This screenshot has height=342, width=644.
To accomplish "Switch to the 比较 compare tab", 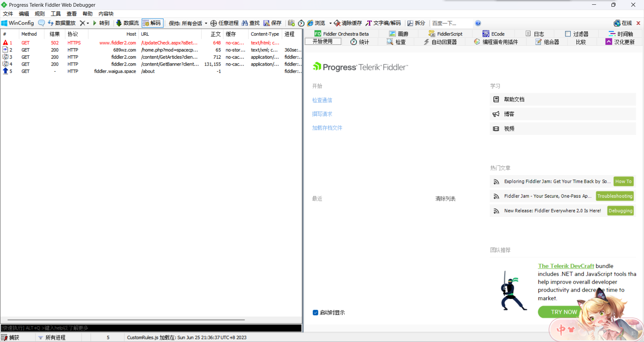I will pos(581,42).
